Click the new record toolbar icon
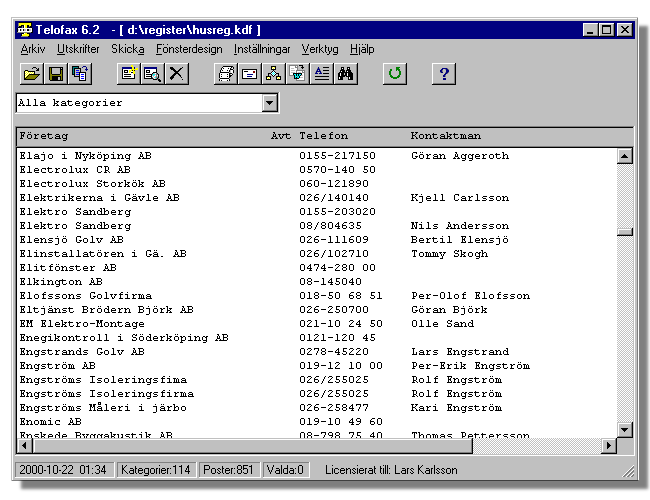Image resolution: width=650 pixels, height=500 pixels. [129, 73]
